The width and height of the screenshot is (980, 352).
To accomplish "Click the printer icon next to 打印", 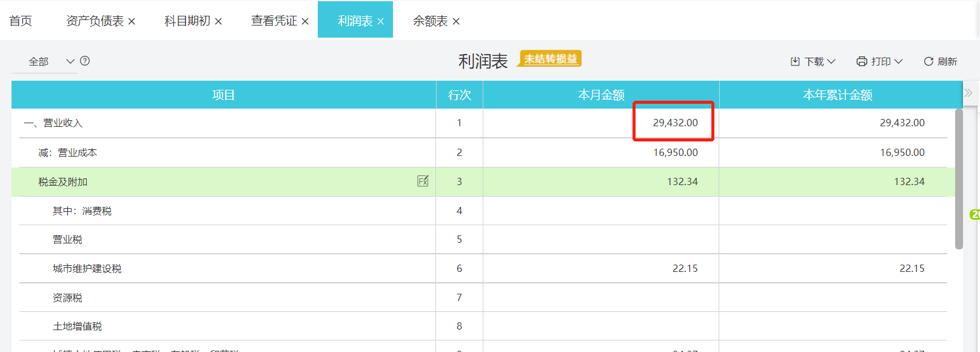I will pos(861,61).
